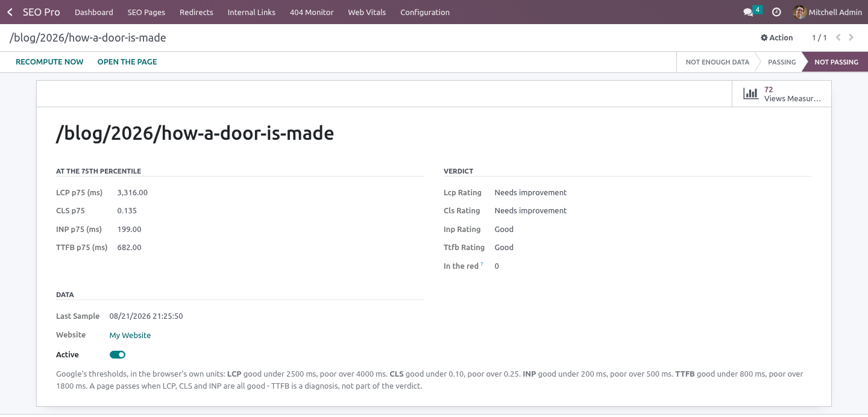The image size is (868, 417).
Task: Set status to Passing
Action: pyautogui.click(x=782, y=61)
